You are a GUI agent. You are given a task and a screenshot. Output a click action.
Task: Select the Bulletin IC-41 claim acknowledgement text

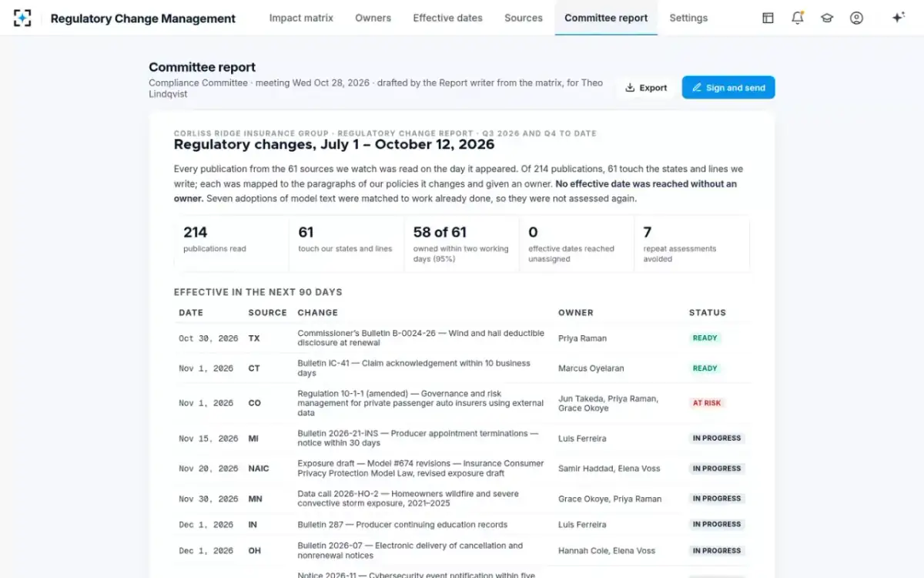click(414, 368)
